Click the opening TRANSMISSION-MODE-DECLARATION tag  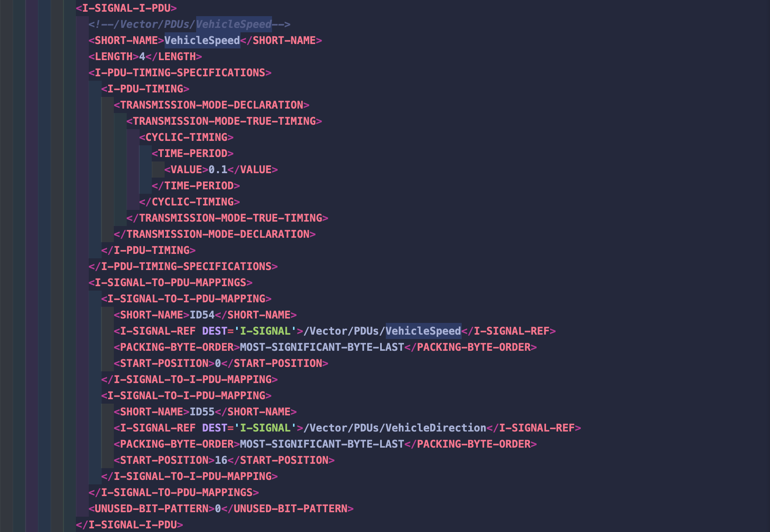click(x=211, y=105)
